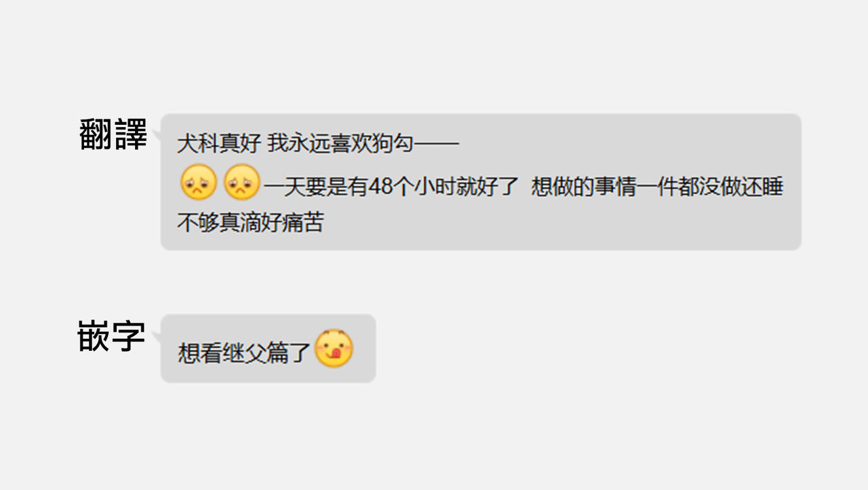This screenshot has height=490, width=868.
Task: Click the tail pointer of 嵌字 bubble
Action: 157,337
